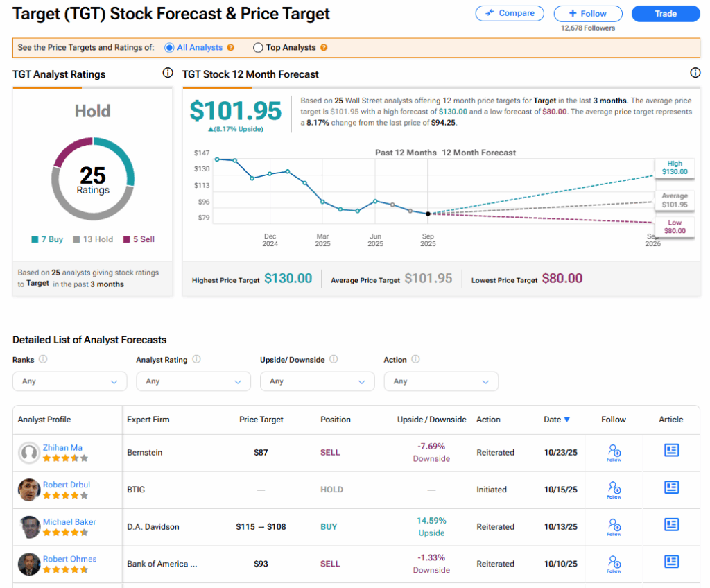Click the Price Target column header

pyautogui.click(x=261, y=420)
